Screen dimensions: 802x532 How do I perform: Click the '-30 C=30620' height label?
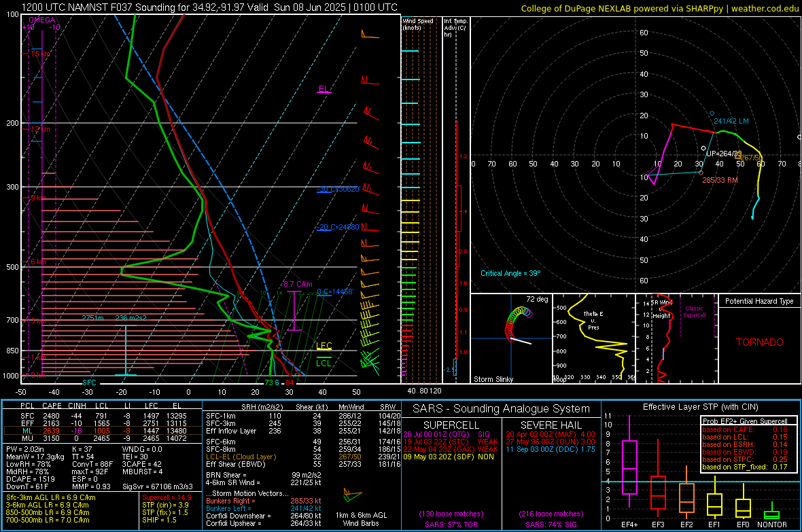pyautogui.click(x=338, y=190)
